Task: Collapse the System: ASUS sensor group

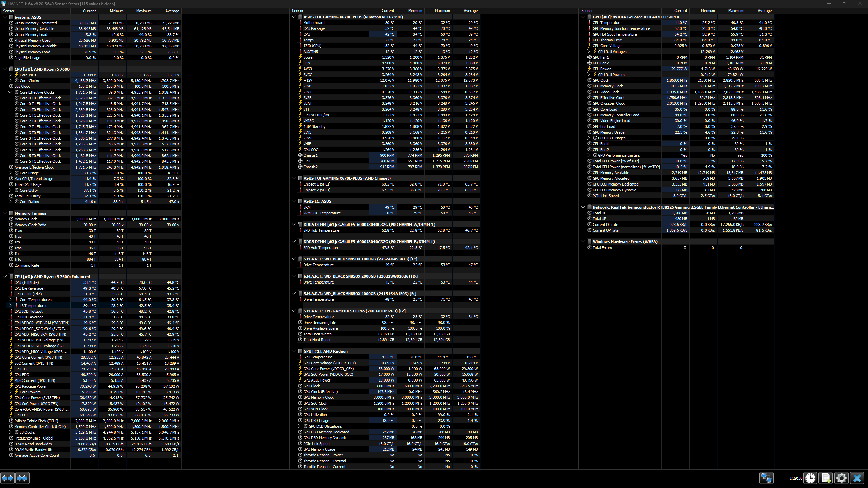Action: tap(5, 17)
